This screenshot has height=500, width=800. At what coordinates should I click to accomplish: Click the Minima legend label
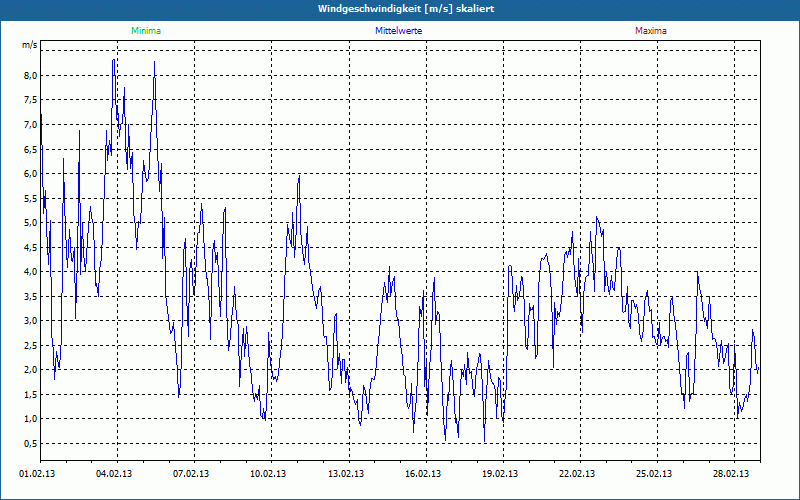point(146,31)
